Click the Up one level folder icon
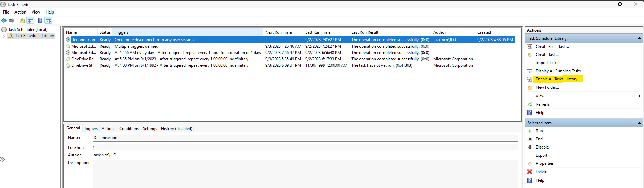This screenshot has height=188, width=644. coord(22,20)
